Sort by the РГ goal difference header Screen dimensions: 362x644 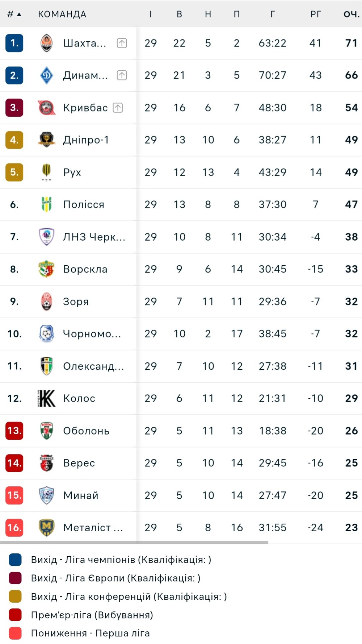pyautogui.click(x=316, y=14)
